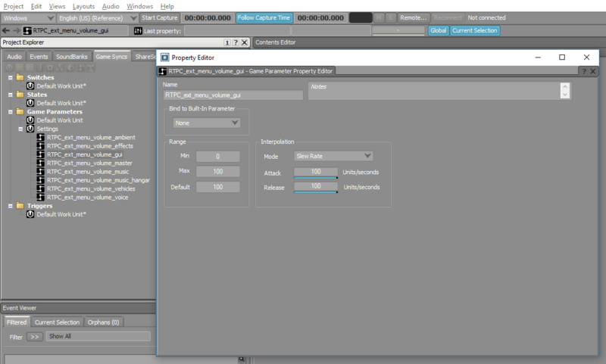Click the Property Editor help icon

584,71
